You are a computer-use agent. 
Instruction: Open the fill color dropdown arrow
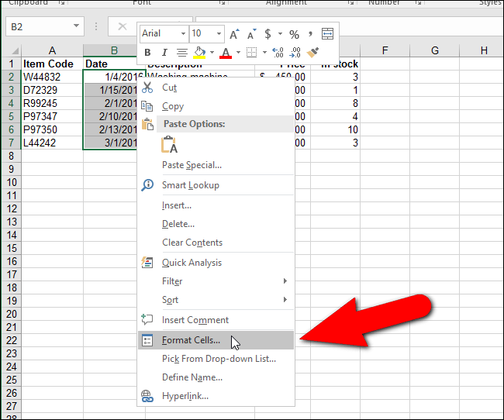(212, 52)
